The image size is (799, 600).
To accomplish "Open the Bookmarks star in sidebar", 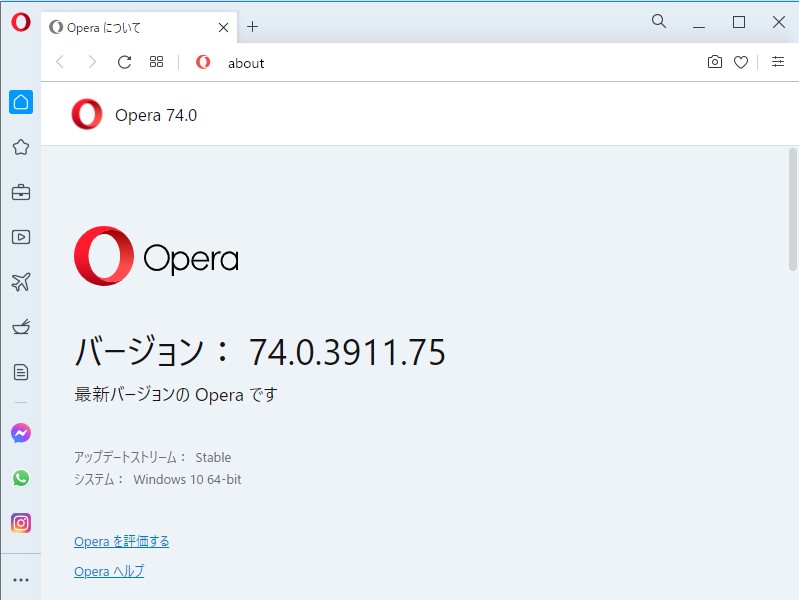I will click(21, 147).
